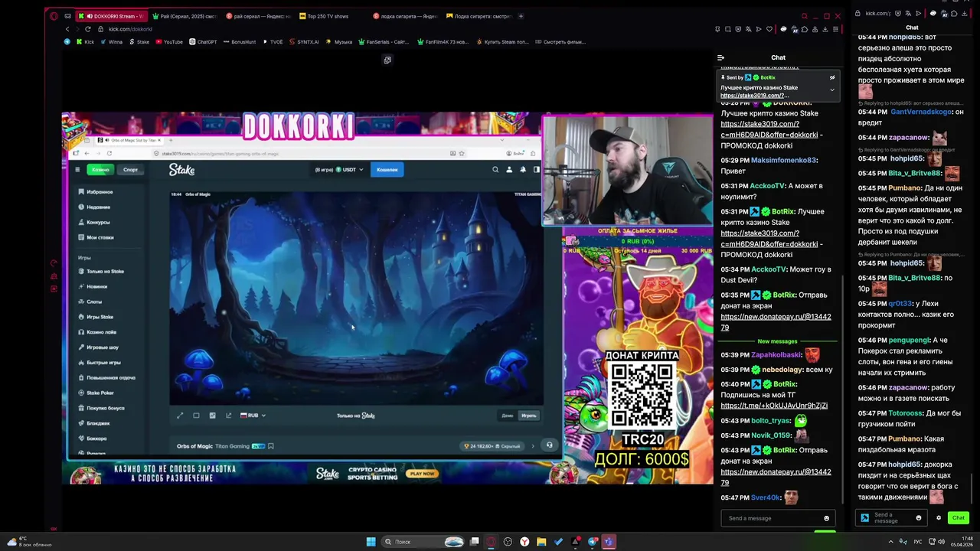The height and width of the screenshot is (551, 980).
Task: Open donatepay link in 05:35 PM message
Action: 776,322
